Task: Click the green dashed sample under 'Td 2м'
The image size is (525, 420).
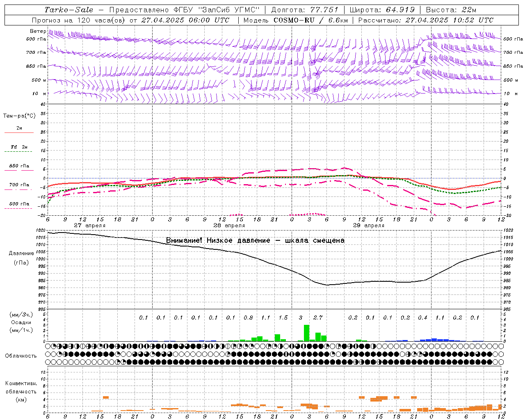Action: coord(19,151)
